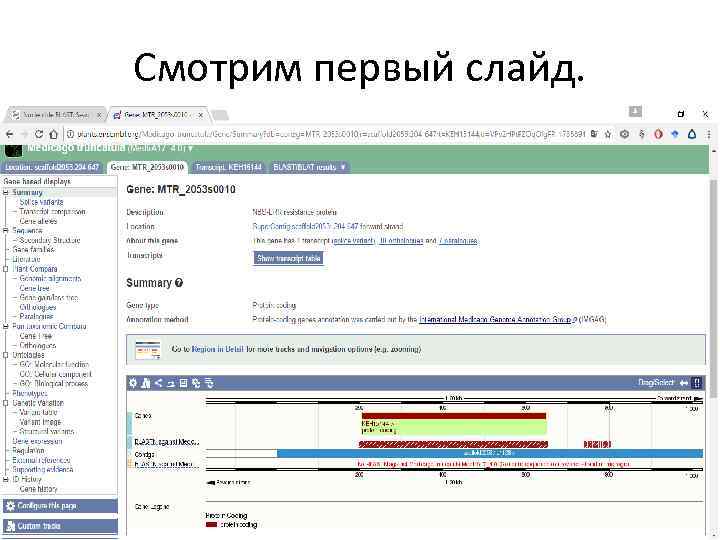This screenshot has width=720, height=540.
Task: Open the Transcript: KEH16144 tab
Action: 228,167
